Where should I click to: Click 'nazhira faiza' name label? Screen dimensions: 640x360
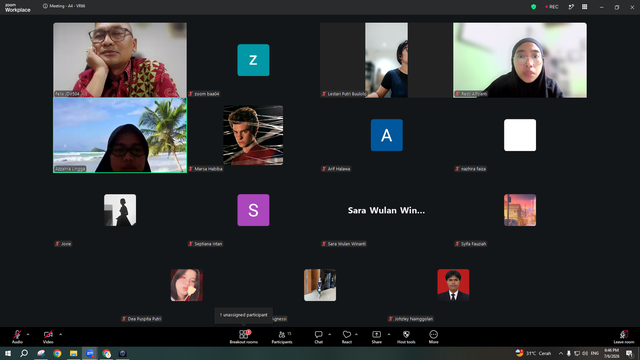click(473, 169)
